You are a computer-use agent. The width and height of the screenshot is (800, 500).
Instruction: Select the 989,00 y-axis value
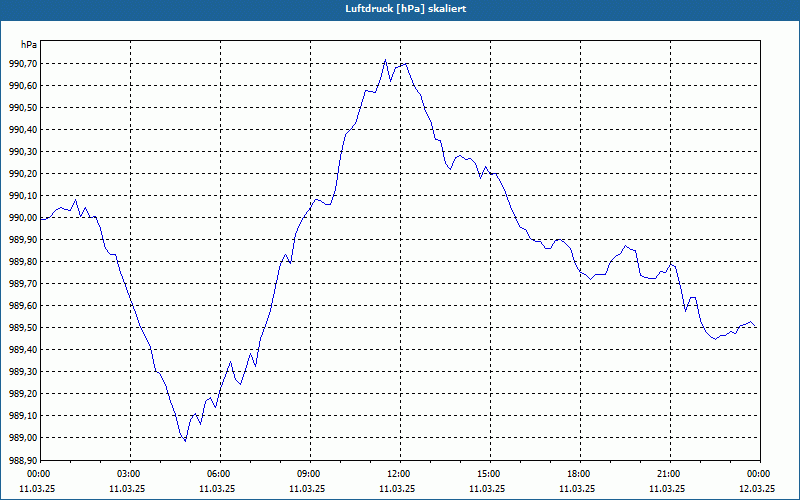pos(23,438)
